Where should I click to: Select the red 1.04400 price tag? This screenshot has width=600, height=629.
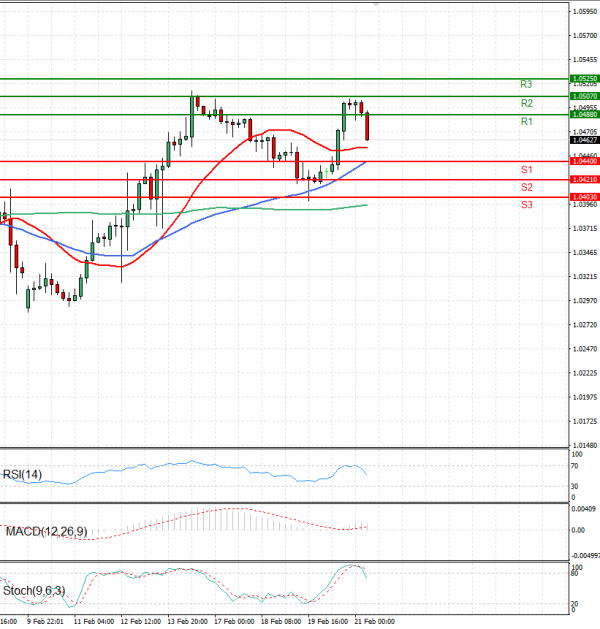pos(584,161)
